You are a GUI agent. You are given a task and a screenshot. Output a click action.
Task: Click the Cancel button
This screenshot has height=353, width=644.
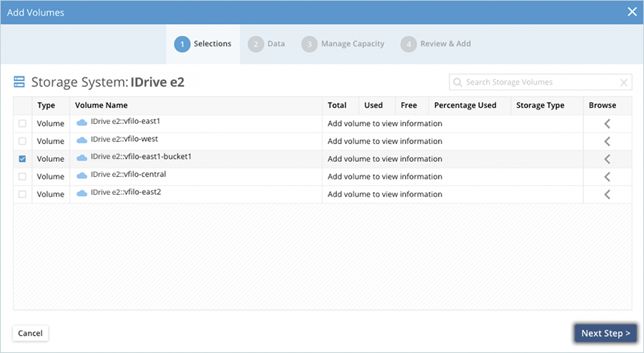pyautogui.click(x=30, y=333)
